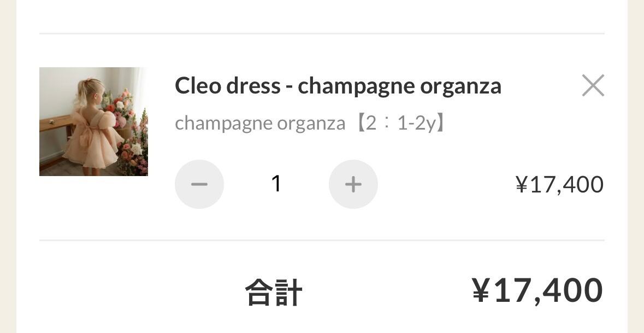Click the 合計 total label
Screen dimensions: 644x333
(x=273, y=291)
